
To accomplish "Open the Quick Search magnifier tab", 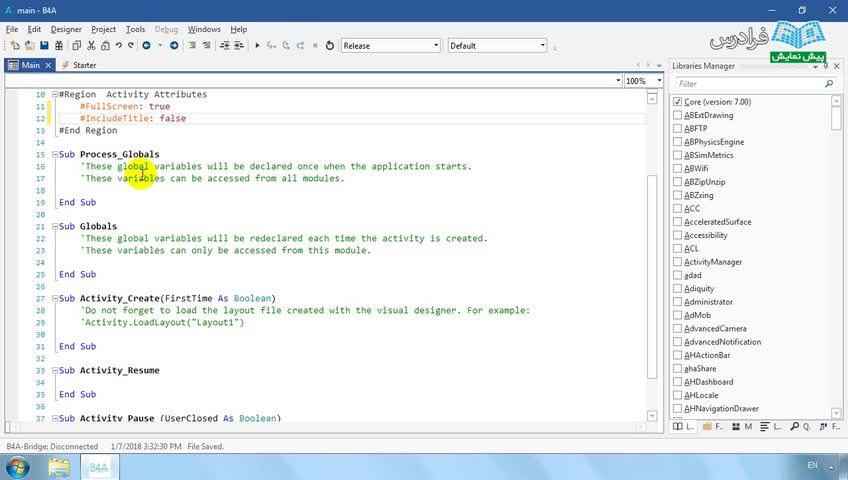I will (800, 426).
